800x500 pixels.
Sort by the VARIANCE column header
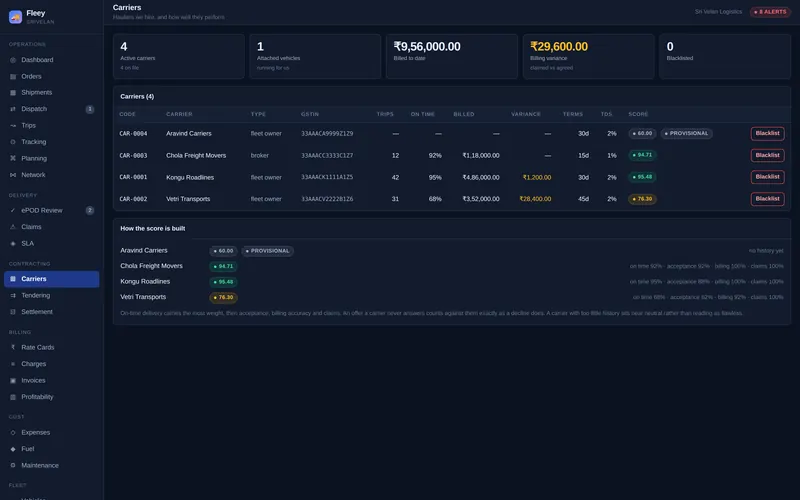coord(526,114)
